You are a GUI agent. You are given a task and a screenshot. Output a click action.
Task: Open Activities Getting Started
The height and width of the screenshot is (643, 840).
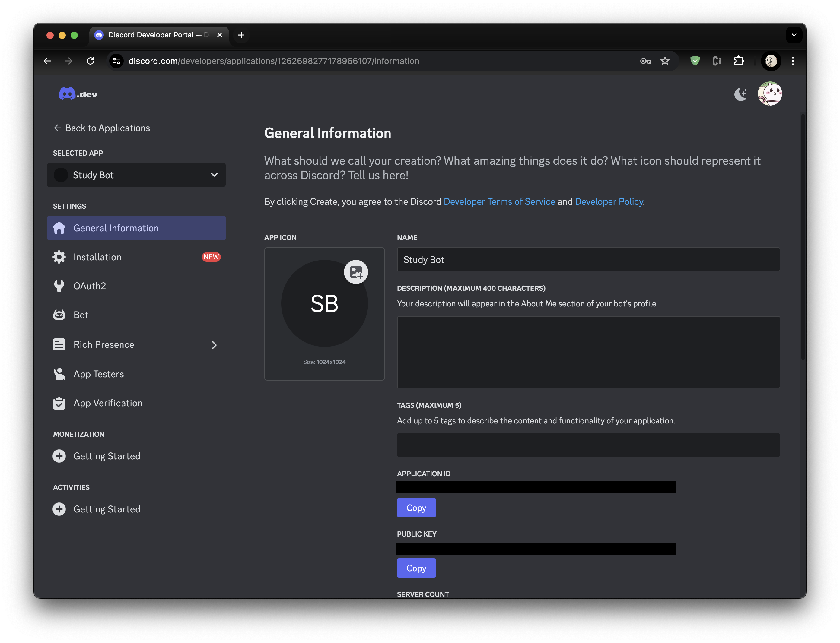pos(136,509)
